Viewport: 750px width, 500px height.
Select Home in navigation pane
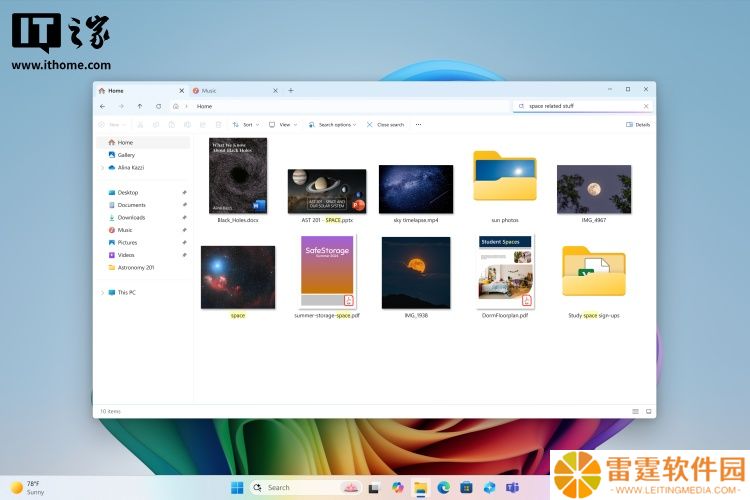coord(143,143)
